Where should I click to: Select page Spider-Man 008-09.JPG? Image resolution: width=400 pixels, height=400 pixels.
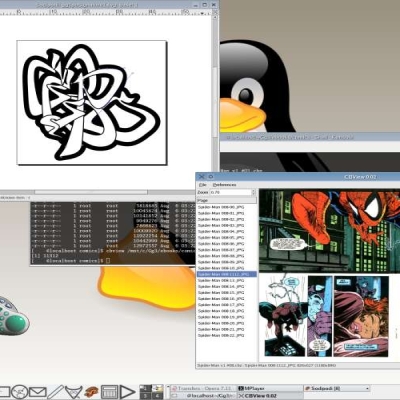(227, 262)
